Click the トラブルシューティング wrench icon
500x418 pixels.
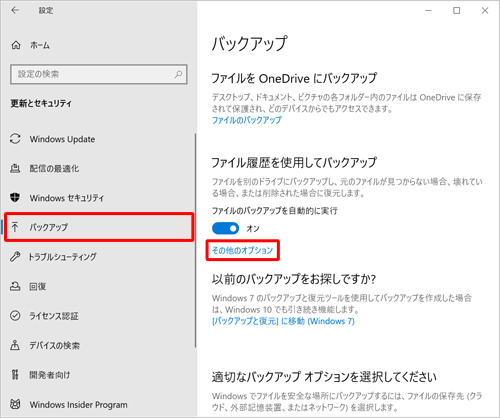point(15,256)
